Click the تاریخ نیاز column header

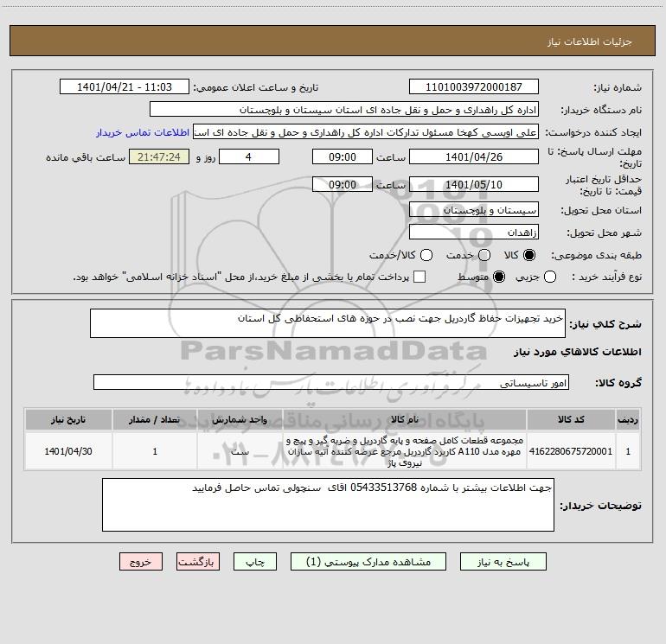pos(68,419)
